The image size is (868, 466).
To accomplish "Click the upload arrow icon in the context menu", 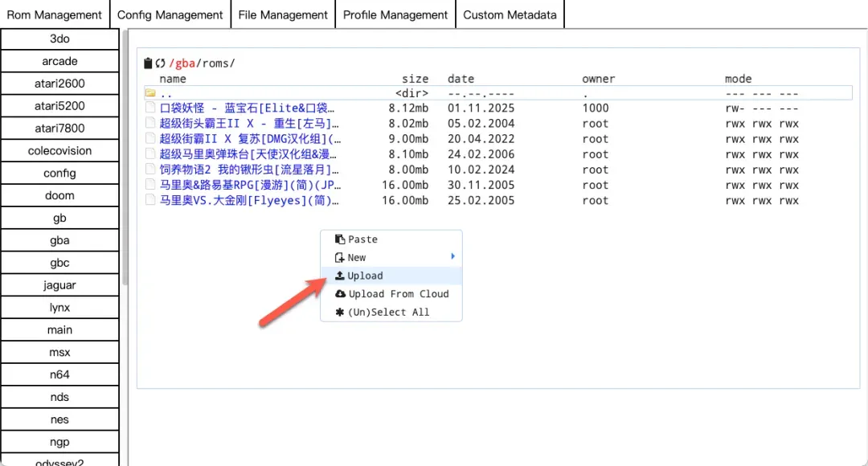I will 340,276.
